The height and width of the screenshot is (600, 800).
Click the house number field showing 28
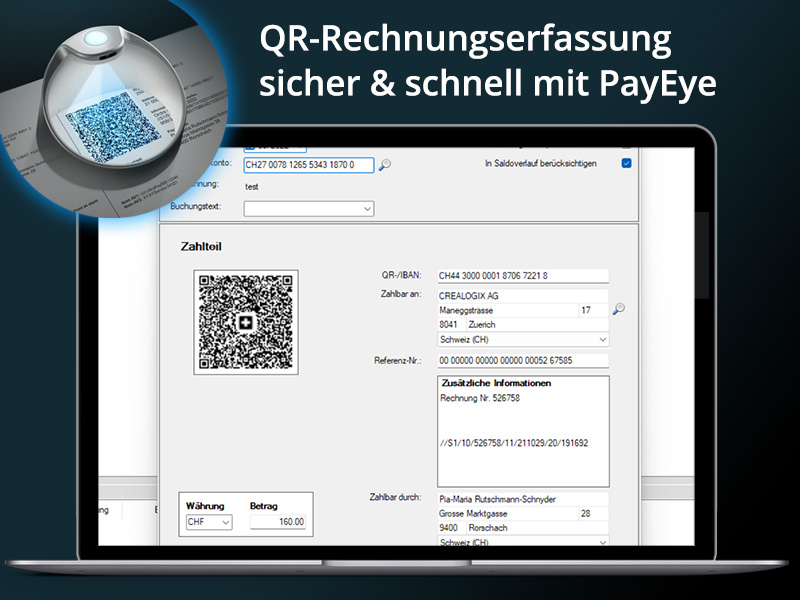(594, 513)
